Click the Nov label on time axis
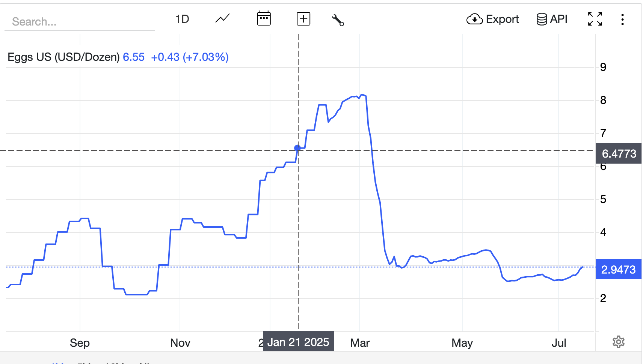Image resolution: width=643 pixels, height=364 pixels. (180, 343)
